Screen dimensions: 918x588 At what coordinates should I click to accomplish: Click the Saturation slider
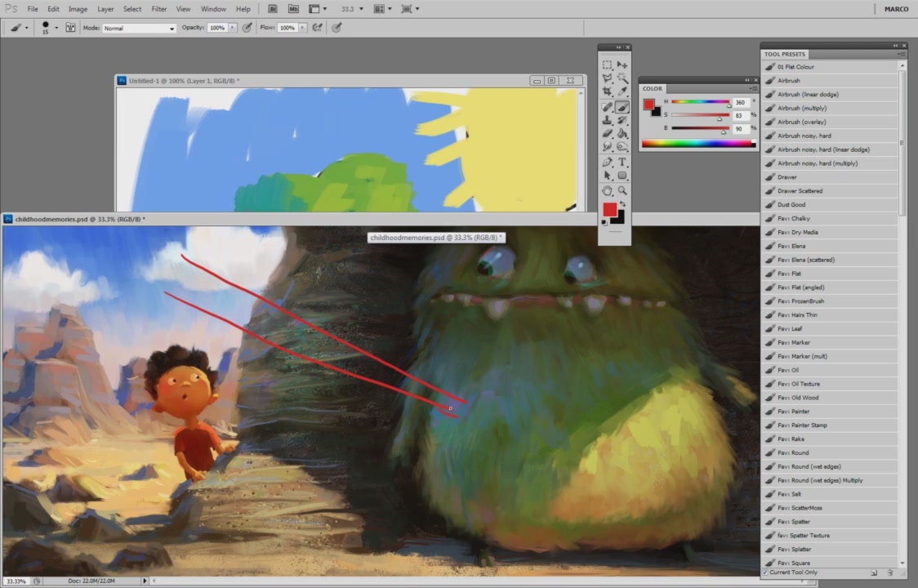(700, 115)
